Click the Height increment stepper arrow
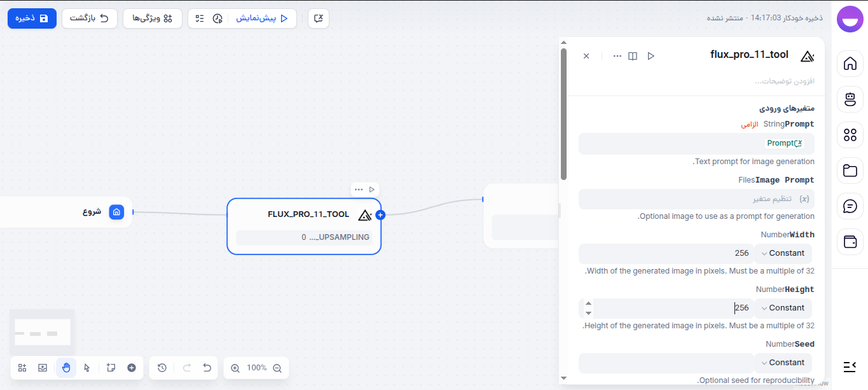Screen dimensions: 868x390 pyautogui.click(x=588, y=303)
